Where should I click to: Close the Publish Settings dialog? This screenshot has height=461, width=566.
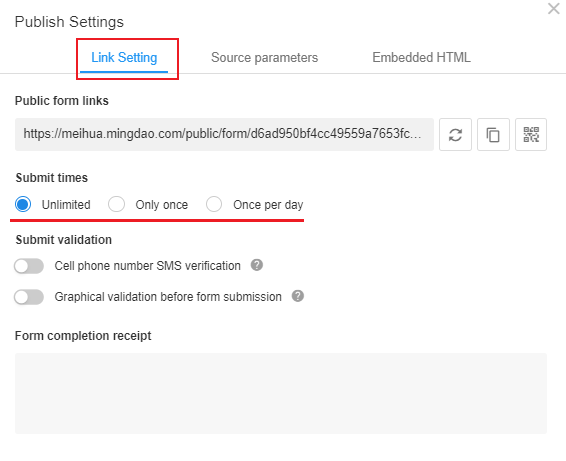point(553,8)
